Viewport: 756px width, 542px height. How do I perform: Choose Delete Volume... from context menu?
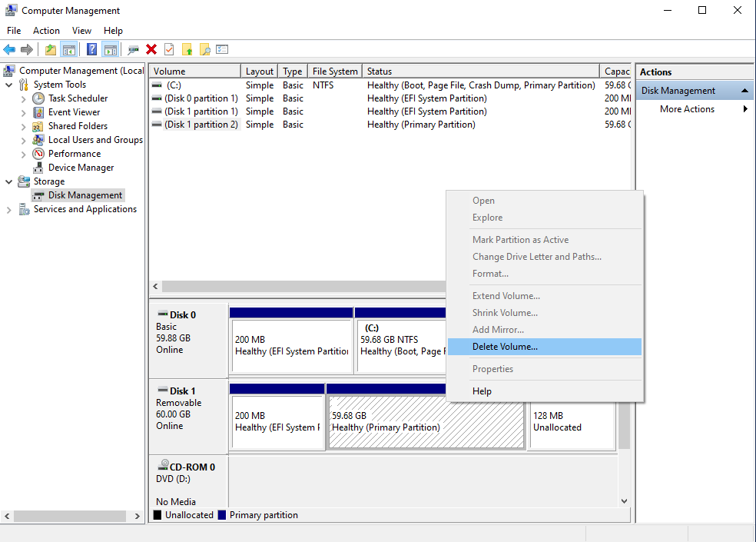point(505,347)
